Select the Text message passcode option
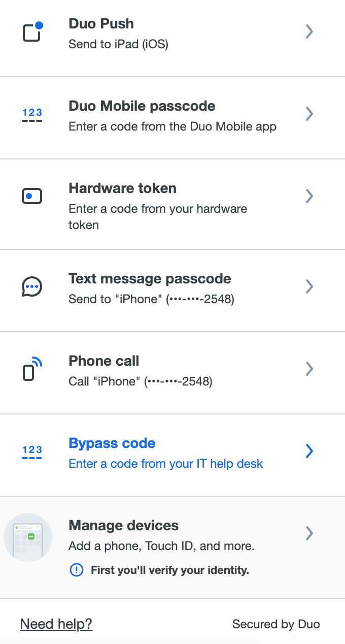The image size is (345, 644). coord(172,291)
